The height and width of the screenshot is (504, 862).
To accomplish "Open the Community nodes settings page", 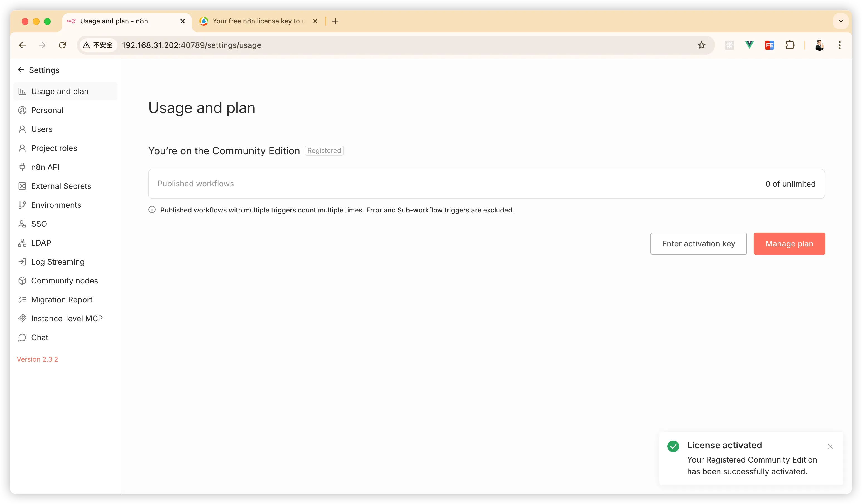I will point(65,281).
